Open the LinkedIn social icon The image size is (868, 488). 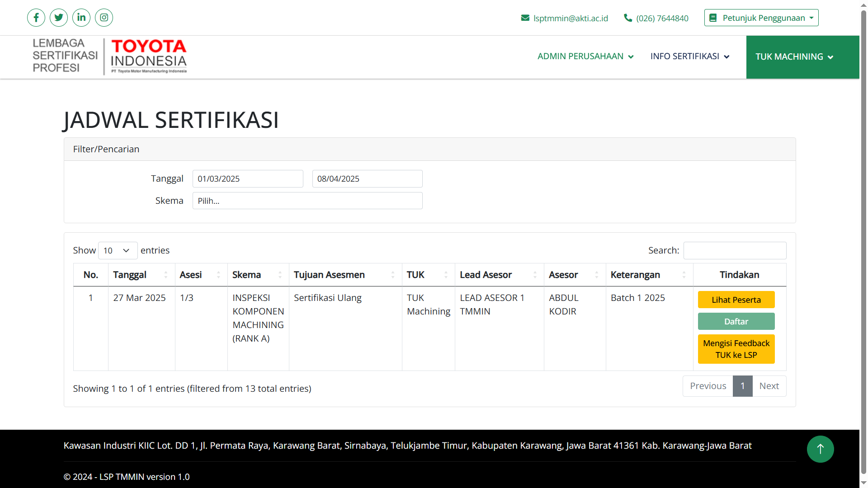pyautogui.click(x=81, y=18)
